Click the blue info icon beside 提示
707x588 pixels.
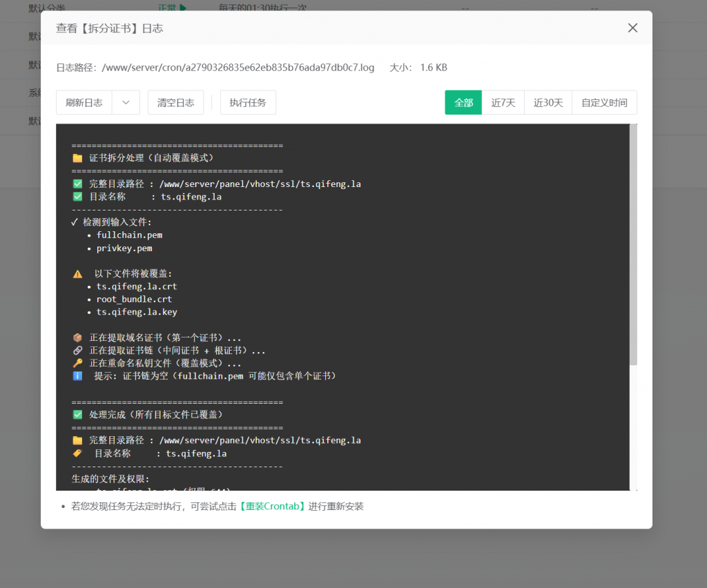[77, 375]
